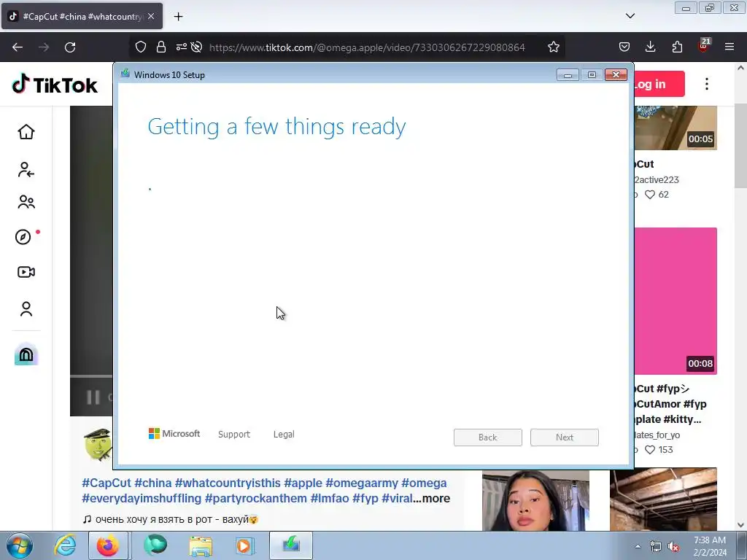
Task: Open the LIVE video camera icon
Action: [26, 272]
